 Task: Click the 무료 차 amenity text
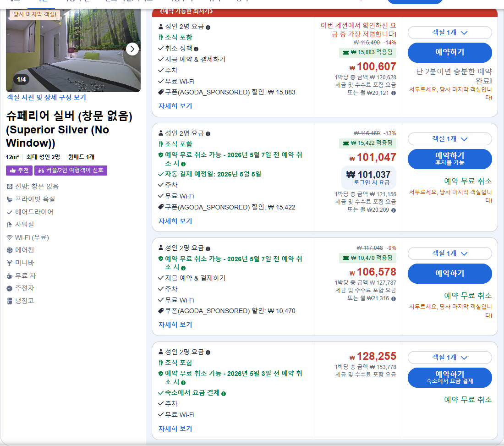pos(25,276)
